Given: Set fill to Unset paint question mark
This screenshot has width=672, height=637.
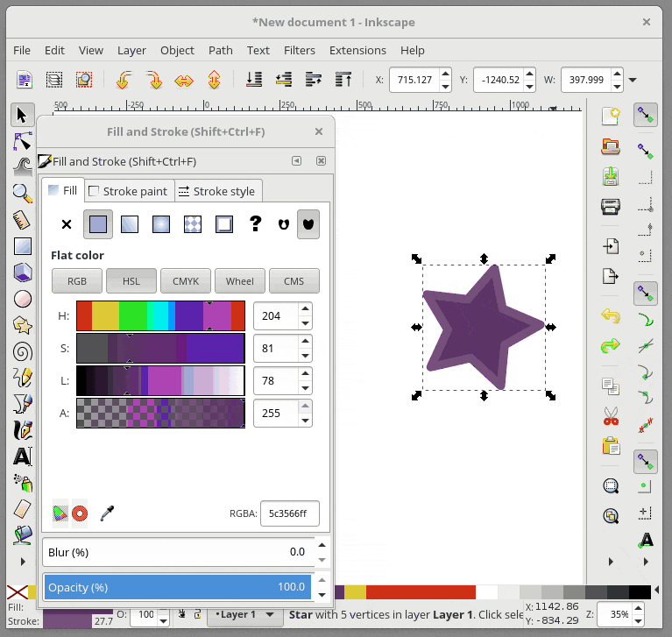Looking at the screenshot, I should click(255, 224).
